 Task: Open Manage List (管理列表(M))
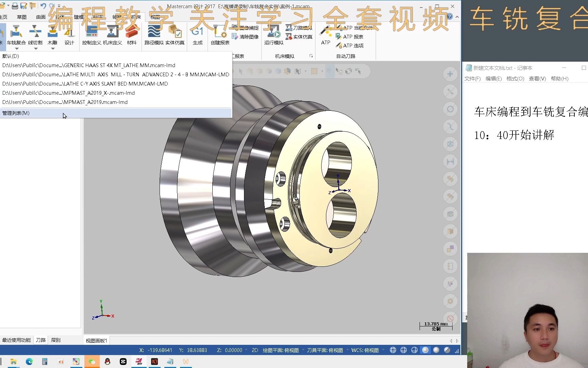pos(116,113)
